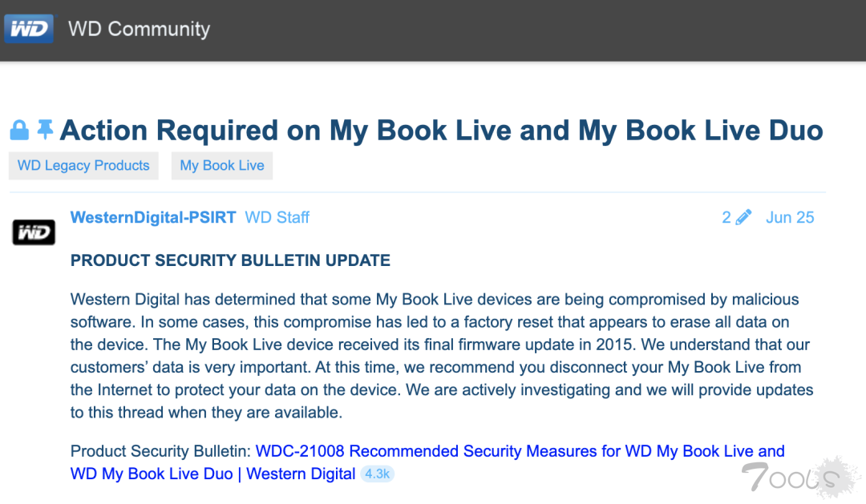866x504 pixels.
Task: Open the Action Required topic title
Action: (441, 130)
